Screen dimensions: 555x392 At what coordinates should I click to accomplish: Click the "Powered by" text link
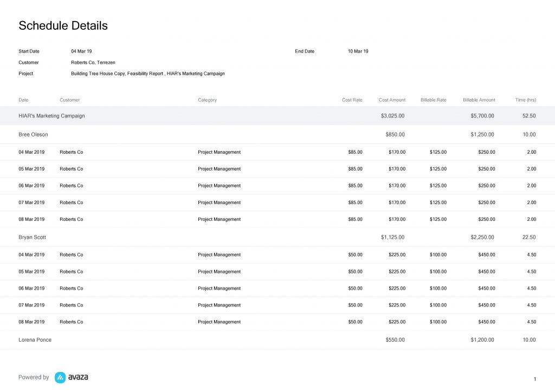33,377
